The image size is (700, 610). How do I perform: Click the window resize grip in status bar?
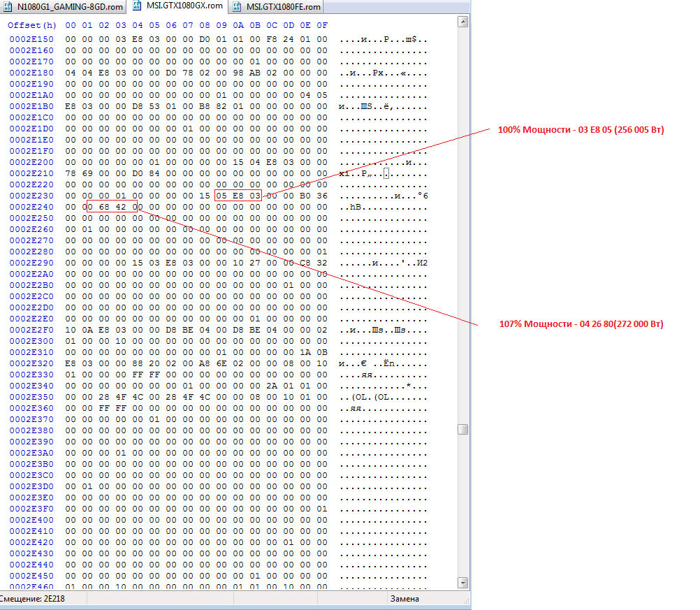coord(467,601)
